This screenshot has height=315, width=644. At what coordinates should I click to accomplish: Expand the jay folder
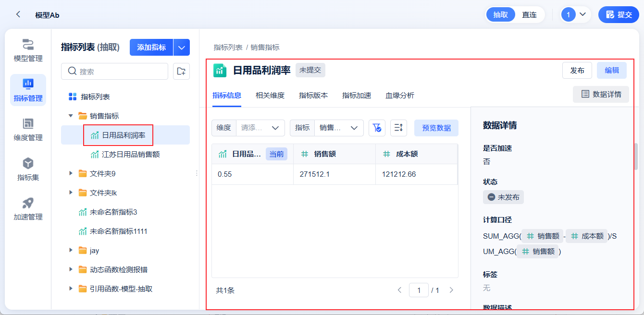pos(71,250)
